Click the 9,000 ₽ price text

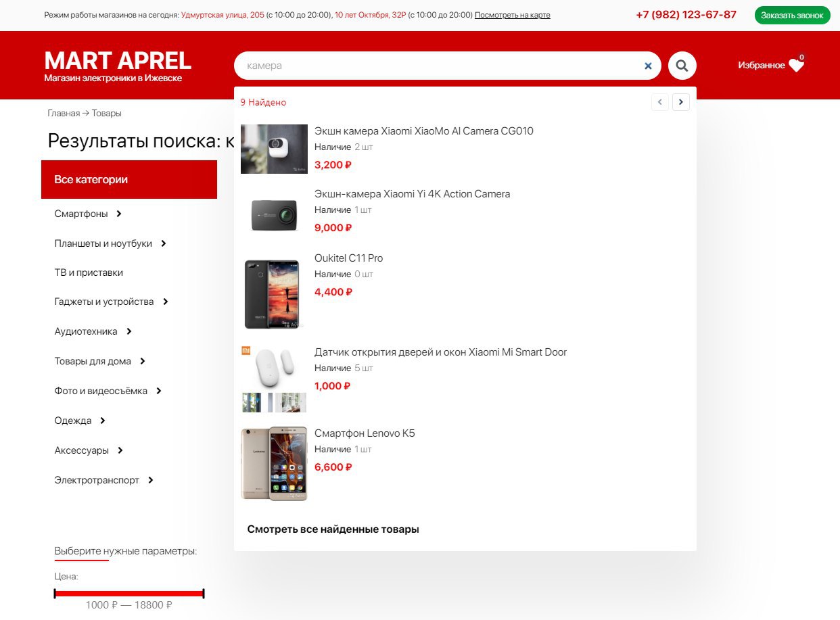tap(333, 228)
